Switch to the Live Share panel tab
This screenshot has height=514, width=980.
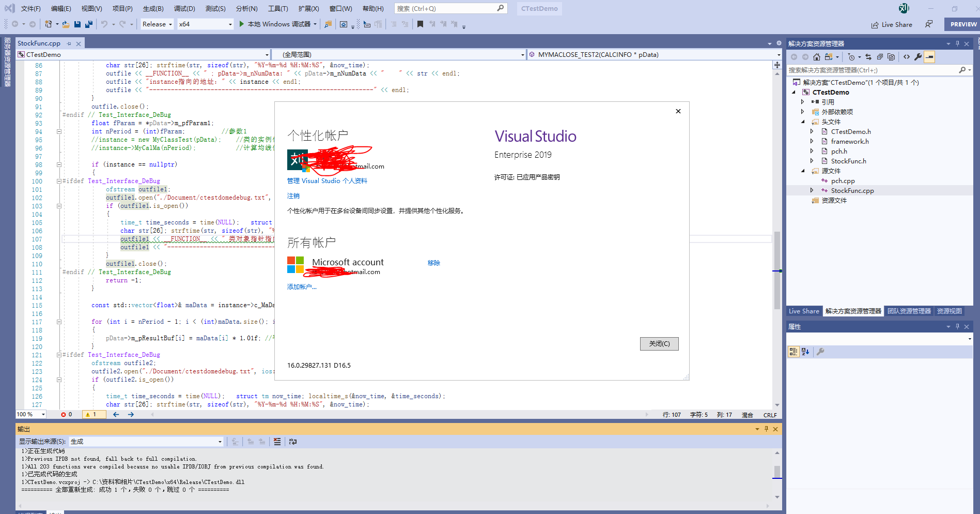point(804,311)
